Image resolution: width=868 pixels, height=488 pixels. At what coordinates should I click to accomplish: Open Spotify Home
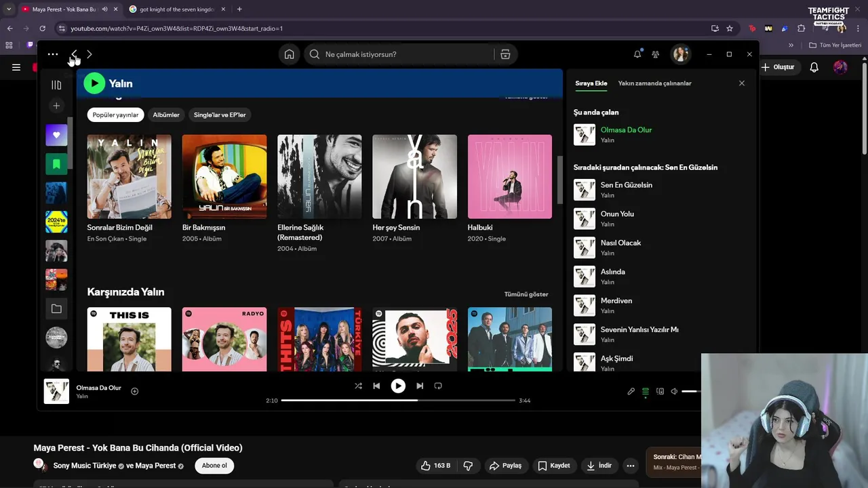click(289, 54)
